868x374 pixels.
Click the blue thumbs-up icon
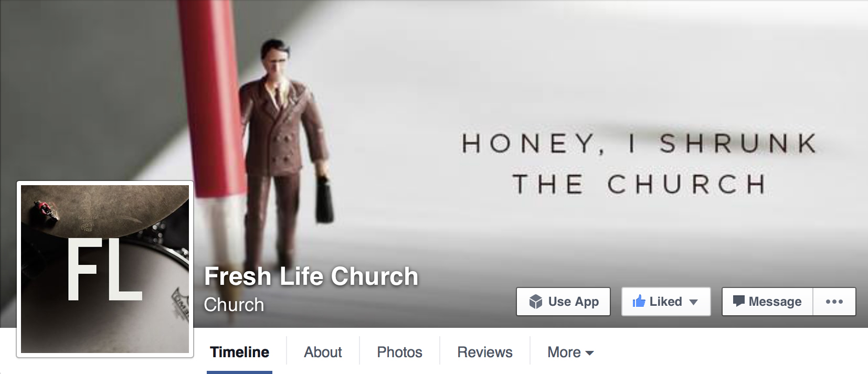click(x=639, y=301)
